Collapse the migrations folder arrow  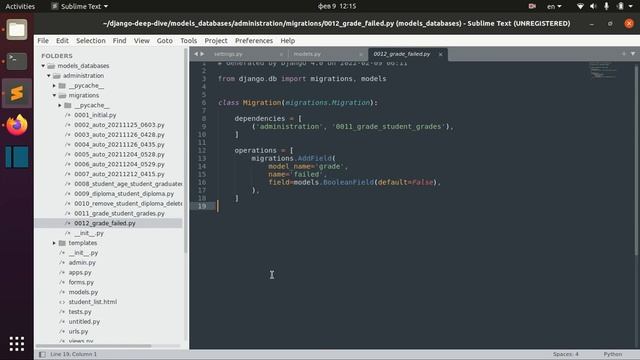point(54,96)
